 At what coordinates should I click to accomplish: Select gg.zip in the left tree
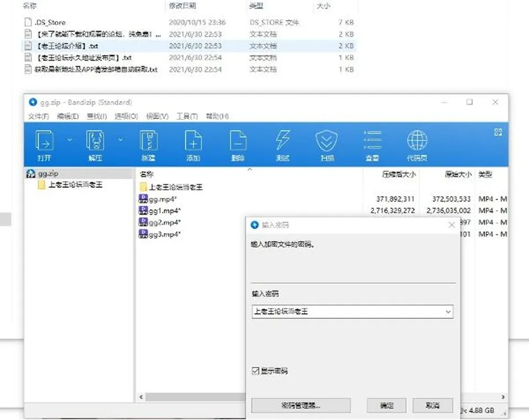[48, 173]
